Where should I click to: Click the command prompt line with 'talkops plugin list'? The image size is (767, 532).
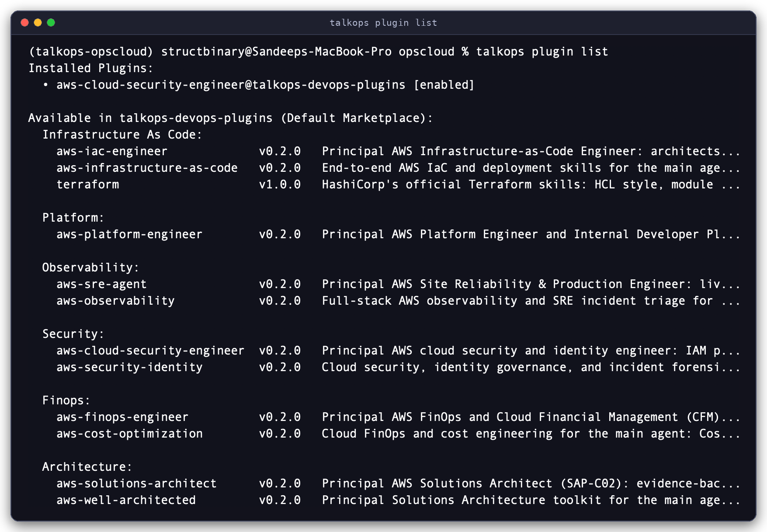(x=318, y=52)
